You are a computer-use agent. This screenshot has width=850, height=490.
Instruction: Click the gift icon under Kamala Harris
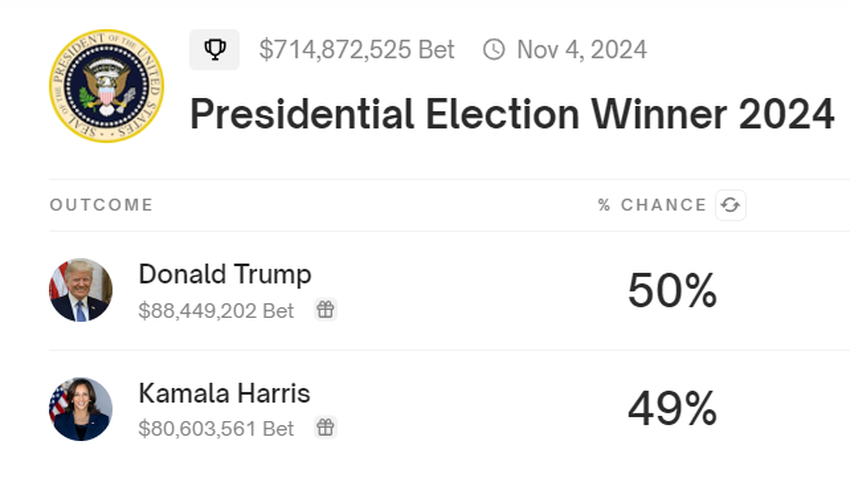pyautogui.click(x=325, y=428)
